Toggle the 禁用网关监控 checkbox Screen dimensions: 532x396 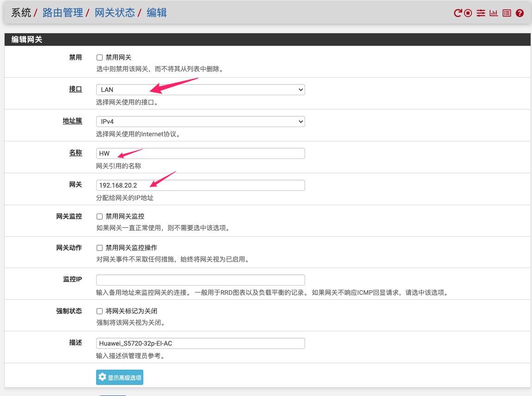tap(99, 216)
